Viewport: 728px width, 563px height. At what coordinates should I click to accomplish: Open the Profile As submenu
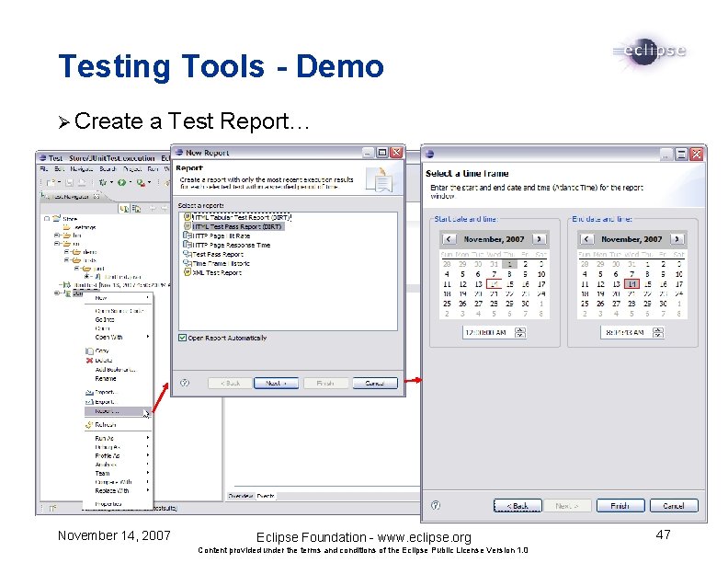click(x=118, y=455)
